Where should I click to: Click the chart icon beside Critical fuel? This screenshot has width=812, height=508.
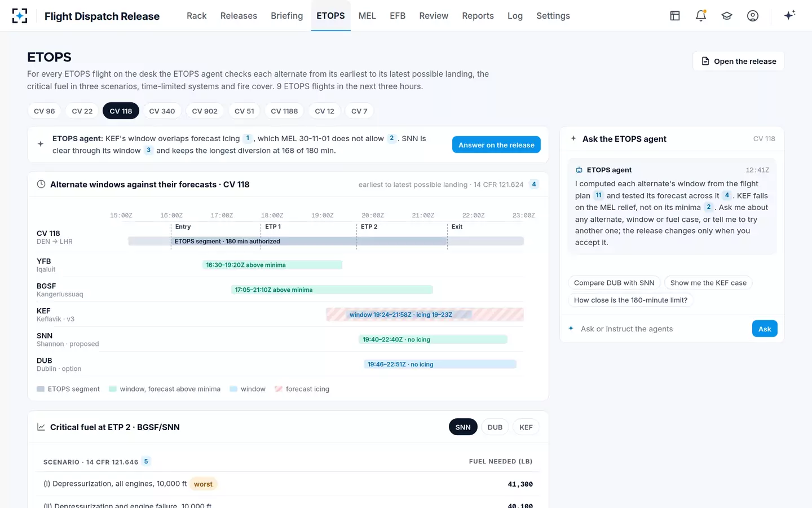tap(41, 427)
